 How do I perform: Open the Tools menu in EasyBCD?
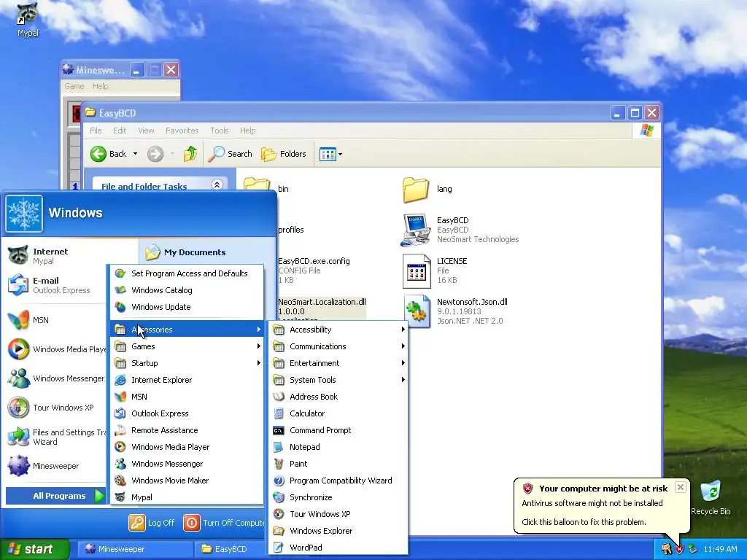(220, 131)
